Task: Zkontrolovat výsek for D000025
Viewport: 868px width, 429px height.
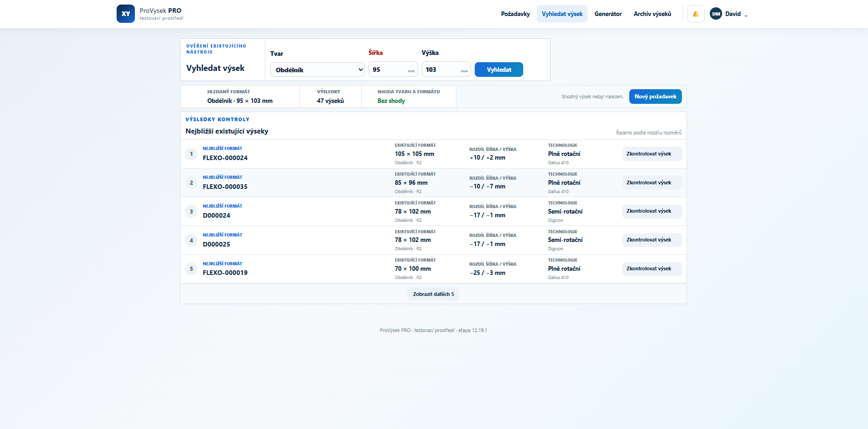Action: tap(652, 240)
